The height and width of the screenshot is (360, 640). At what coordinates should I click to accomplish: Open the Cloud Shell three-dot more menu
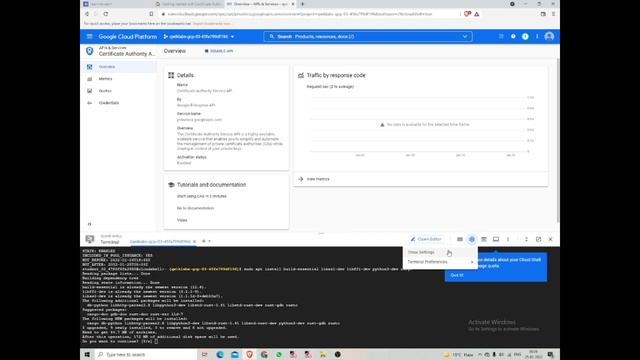click(508, 239)
